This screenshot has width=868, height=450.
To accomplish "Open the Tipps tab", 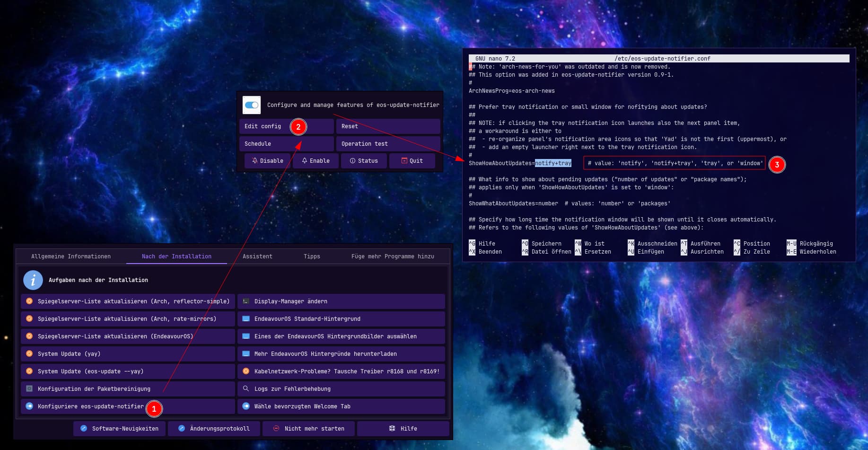I will (x=312, y=256).
